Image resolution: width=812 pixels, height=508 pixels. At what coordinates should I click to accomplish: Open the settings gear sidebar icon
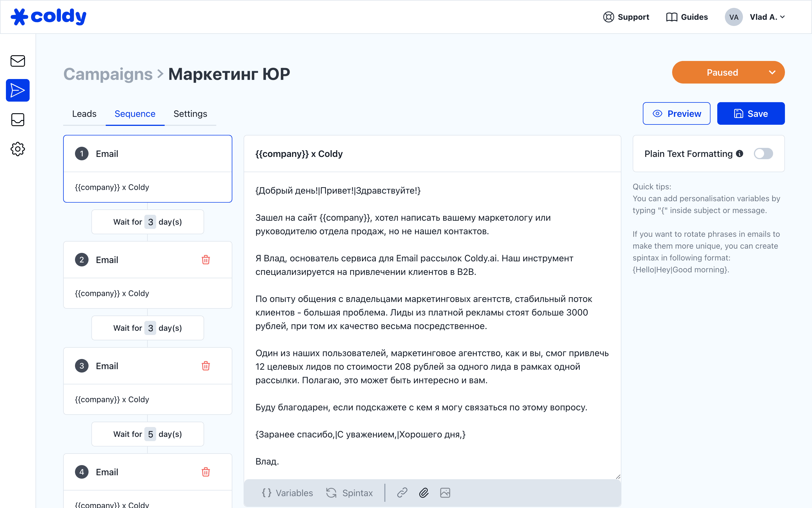(x=18, y=149)
